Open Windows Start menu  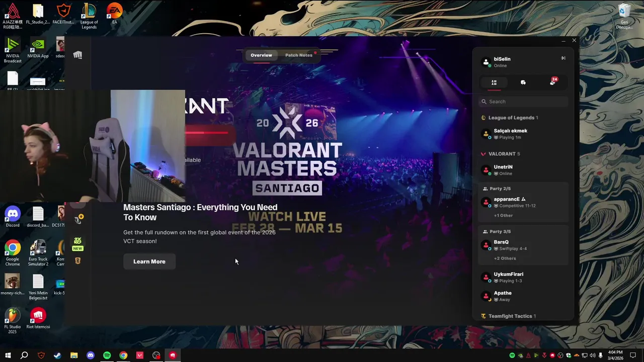(x=8, y=355)
